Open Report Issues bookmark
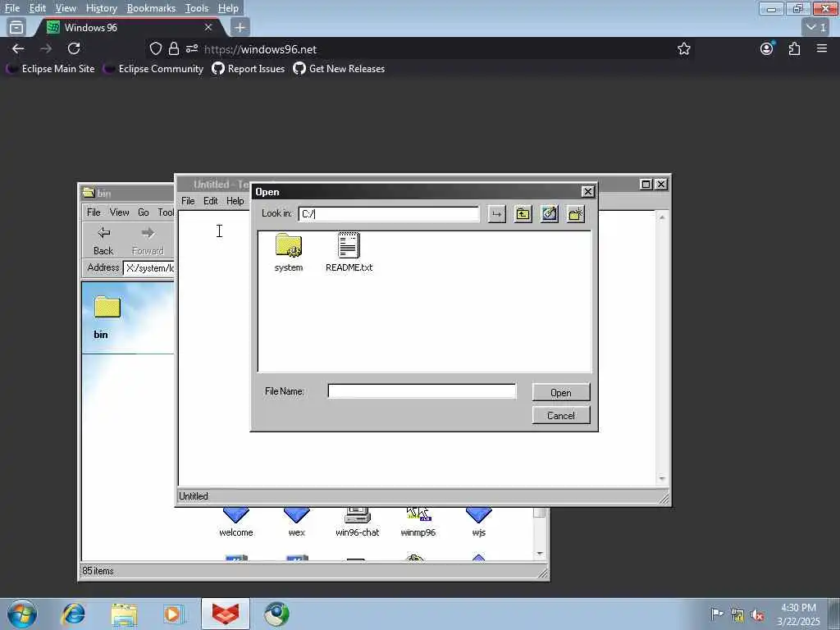The image size is (840, 630). tap(248, 69)
